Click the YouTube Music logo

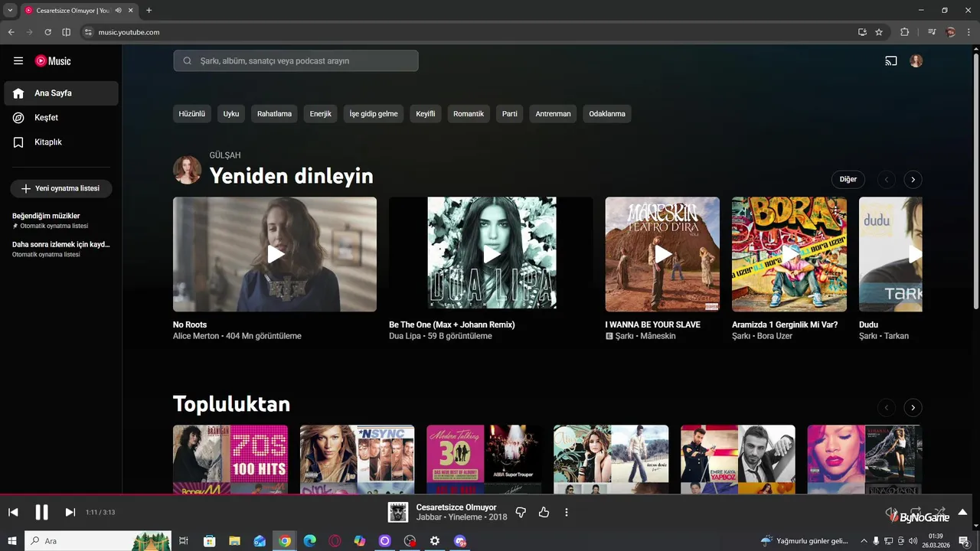point(53,61)
